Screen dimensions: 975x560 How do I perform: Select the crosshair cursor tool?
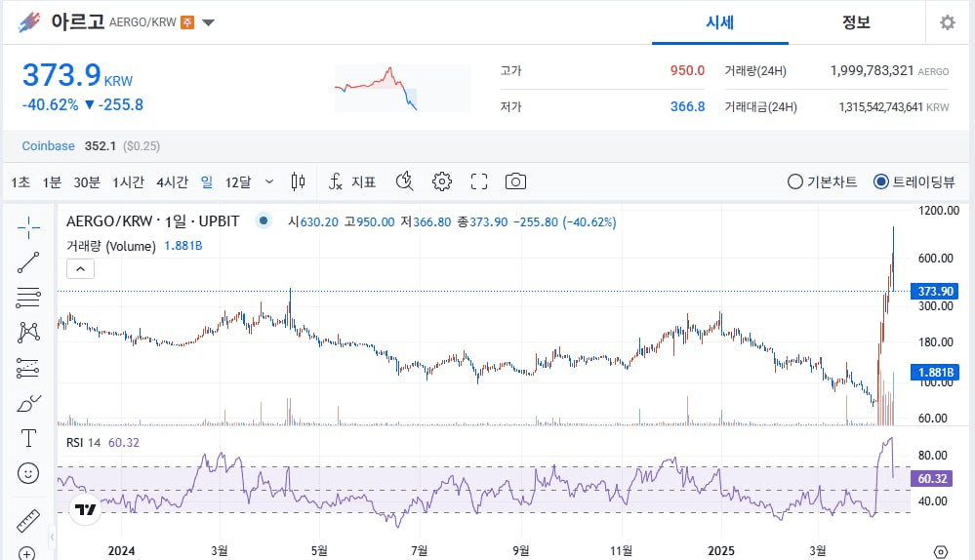tap(28, 228)
